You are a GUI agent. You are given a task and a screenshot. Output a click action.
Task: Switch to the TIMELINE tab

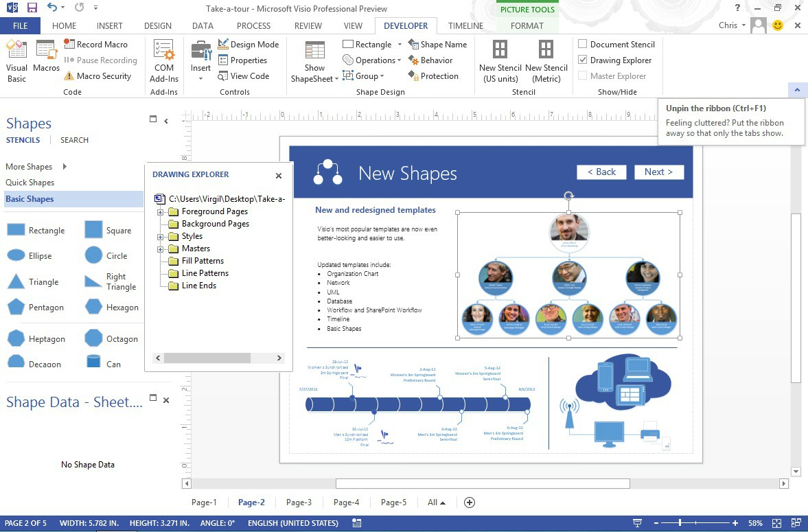(x=465, y=25)
